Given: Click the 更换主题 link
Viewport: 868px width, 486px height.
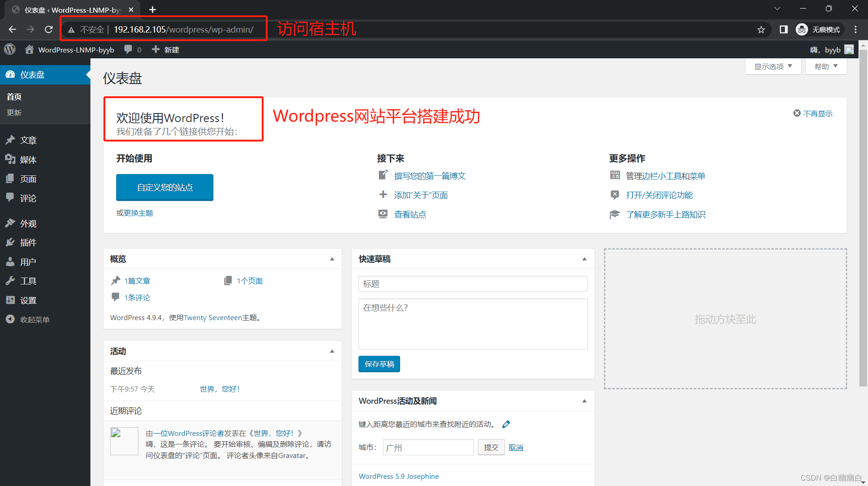Looking at the screenshot, I should pos(138,213).
